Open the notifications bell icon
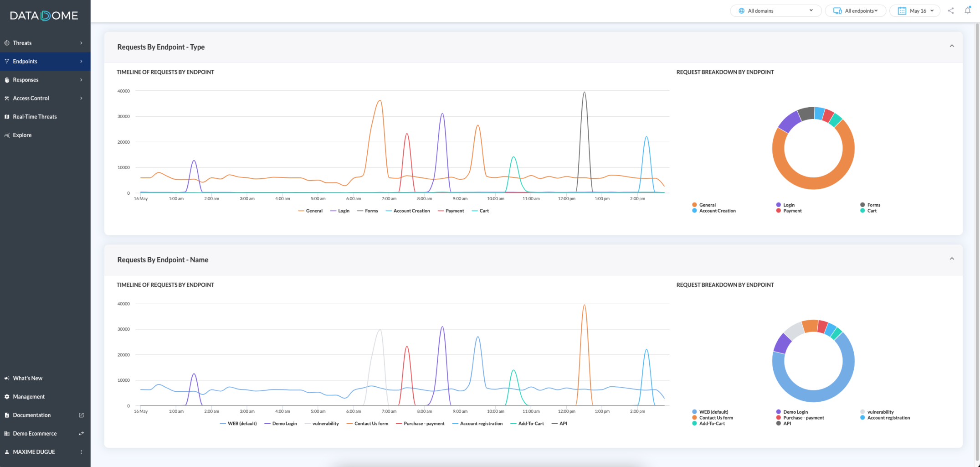This screenshot has height=467, width=980. click(x=968, y=10)
